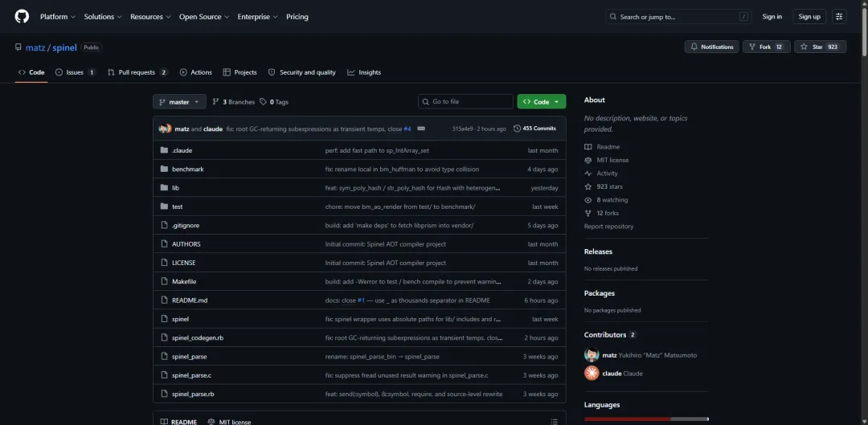Click matz contributor avatar

(592, 355)
